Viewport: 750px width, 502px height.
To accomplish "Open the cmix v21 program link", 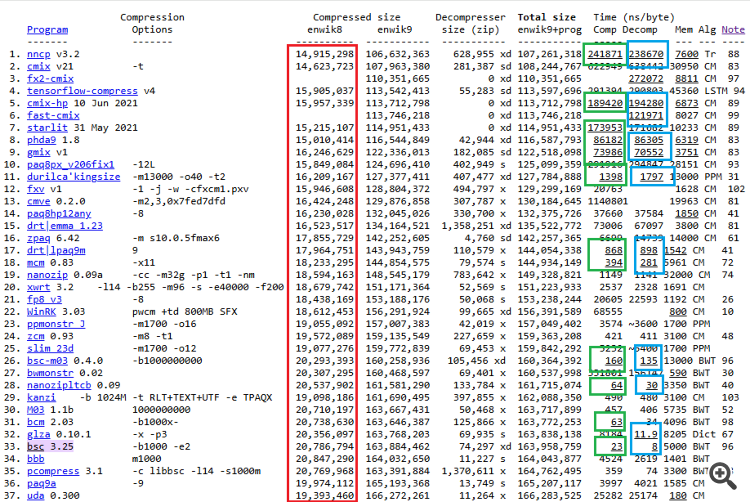I will [38, 66].
